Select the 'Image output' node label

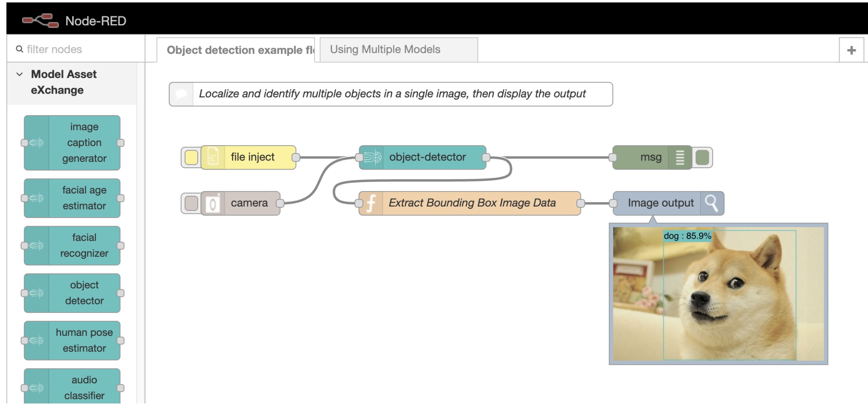coord(661,203)
